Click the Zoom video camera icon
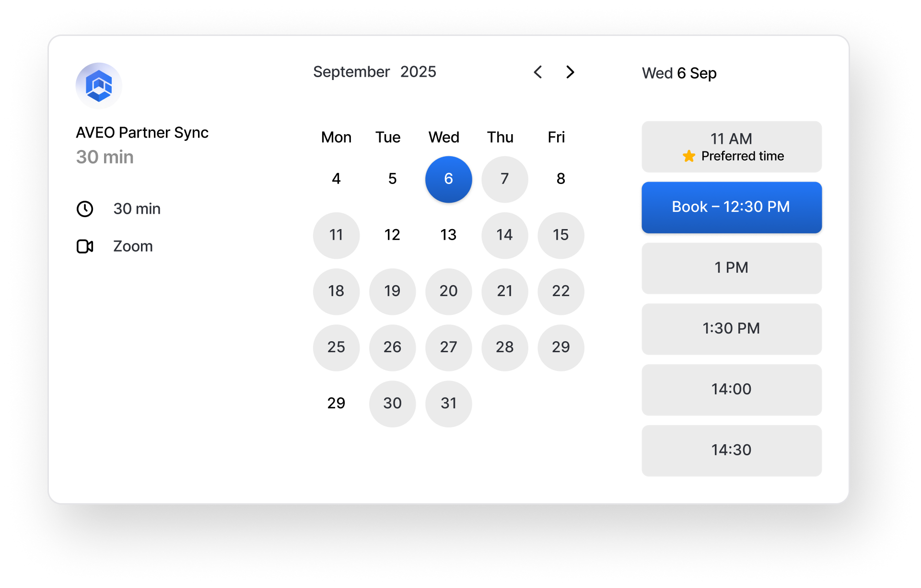The width and height of the screenshot is (921, 588). (x=85, y=246)
